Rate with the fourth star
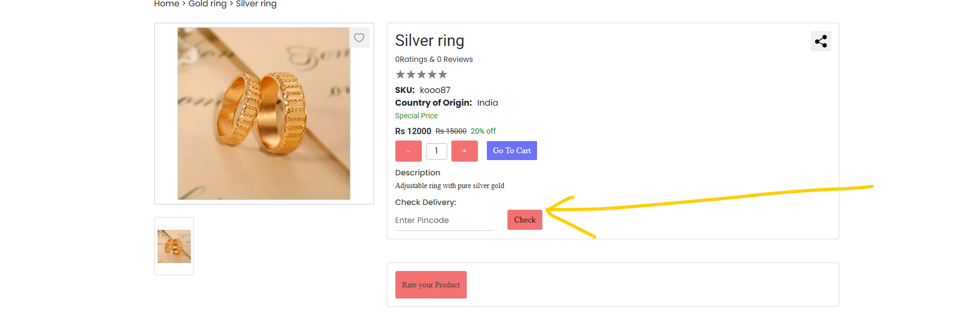The width and height of the screenshot is (980, 327). click(x=432, y=74)
